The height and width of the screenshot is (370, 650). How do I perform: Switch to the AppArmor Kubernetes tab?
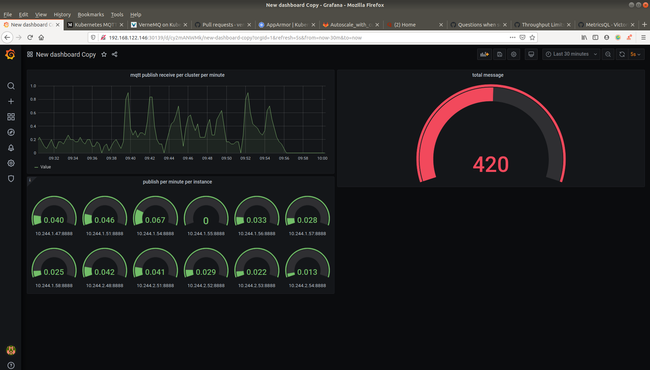point(287,25)
